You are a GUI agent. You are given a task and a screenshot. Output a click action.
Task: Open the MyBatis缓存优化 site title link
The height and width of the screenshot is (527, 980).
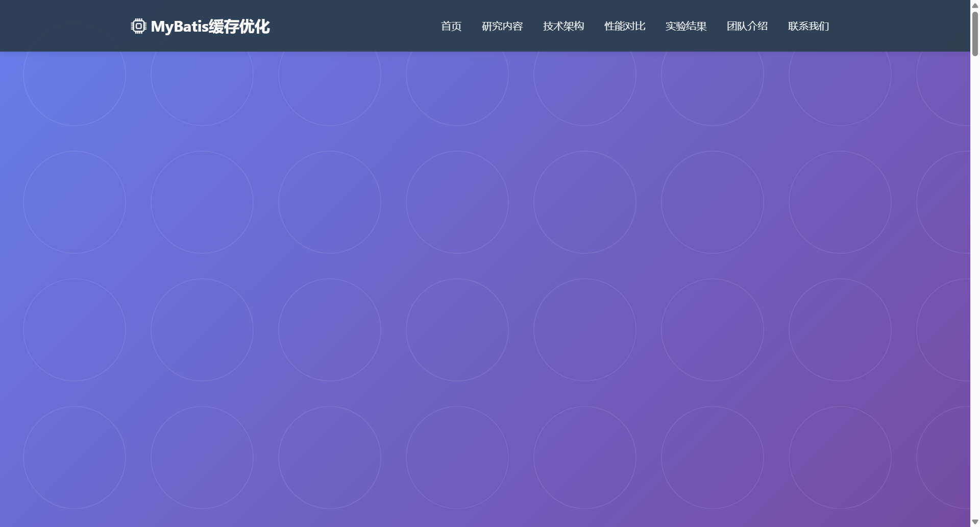[200, 26]
